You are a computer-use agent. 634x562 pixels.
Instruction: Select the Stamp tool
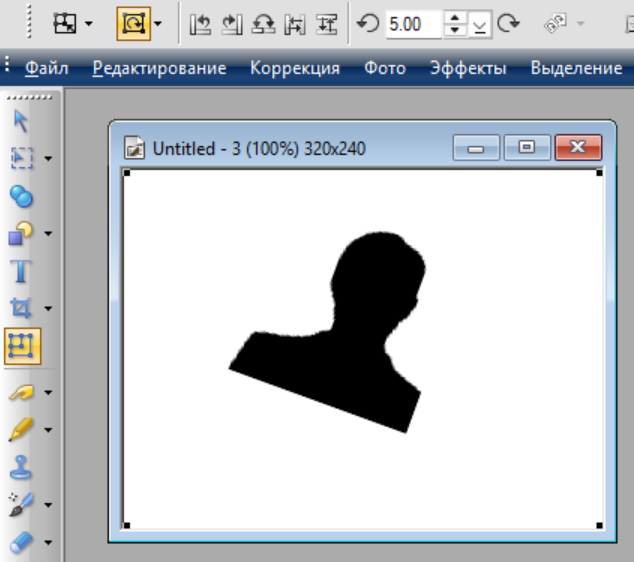tap(21, 467)
